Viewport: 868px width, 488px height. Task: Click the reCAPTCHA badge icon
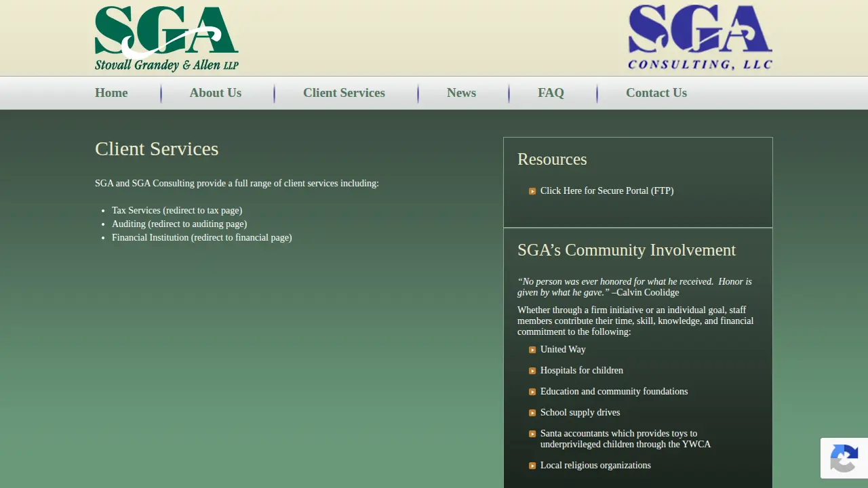[844, 458]
